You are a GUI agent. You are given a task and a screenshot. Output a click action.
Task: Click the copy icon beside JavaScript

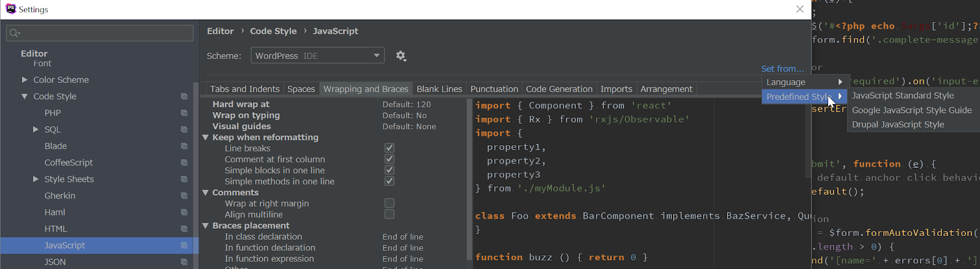click(184, 245)
